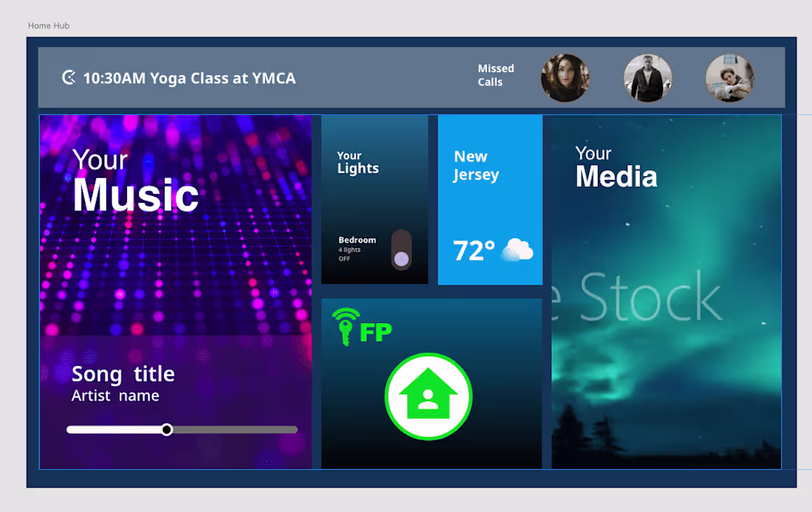This screenshot has width=812, height=512.
Task: Click the clock icon beside the Yoga Class reminder
Action: 68,77
